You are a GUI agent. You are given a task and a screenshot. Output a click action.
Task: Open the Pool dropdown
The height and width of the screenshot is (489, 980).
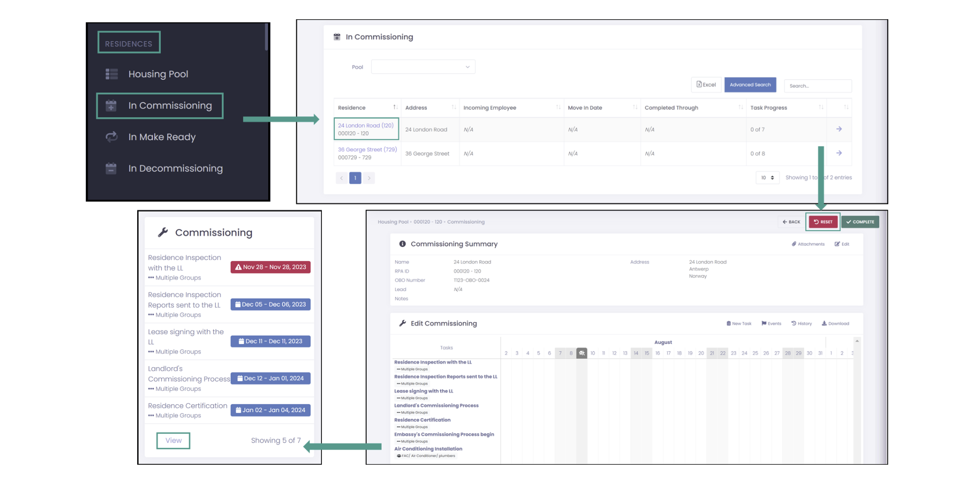(423, 67)
